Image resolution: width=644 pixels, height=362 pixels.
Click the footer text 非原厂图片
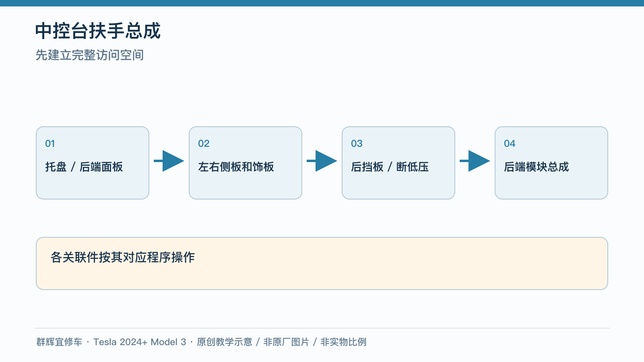click(286, 342)
